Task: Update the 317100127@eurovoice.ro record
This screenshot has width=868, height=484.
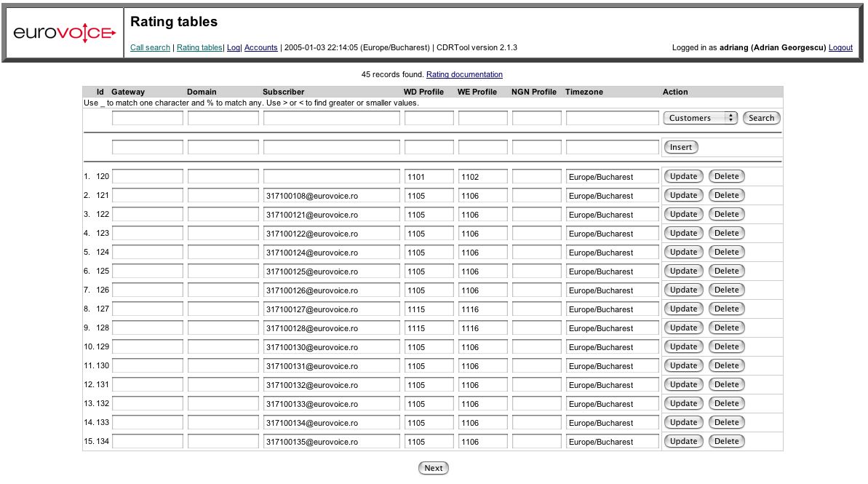Action: pos(684,309)
